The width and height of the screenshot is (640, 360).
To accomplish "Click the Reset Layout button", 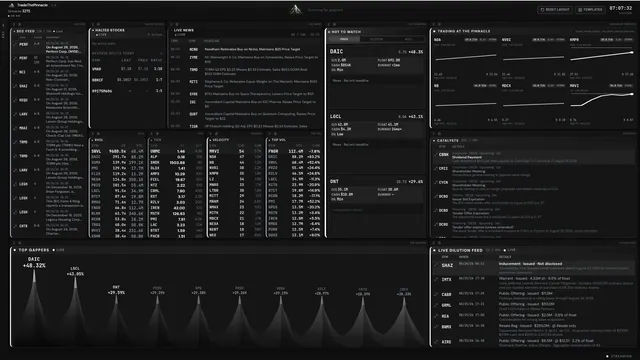I will point(555,9).
